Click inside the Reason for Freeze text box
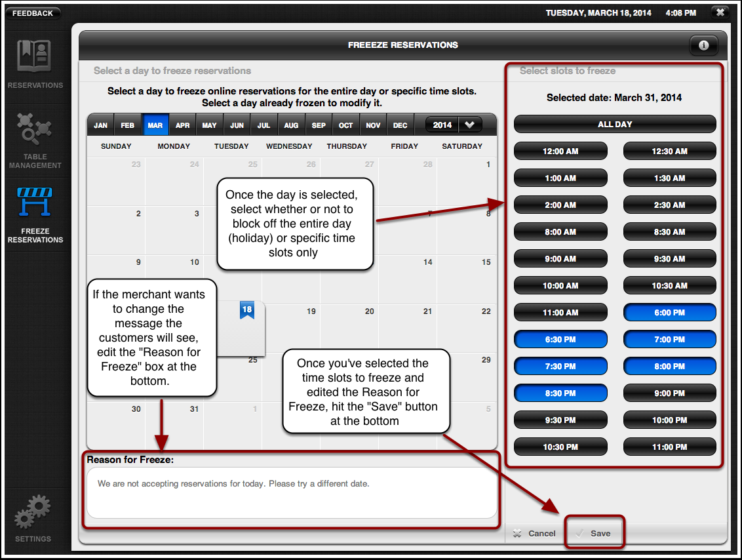 pyautogui.click(x=292, y=492)
